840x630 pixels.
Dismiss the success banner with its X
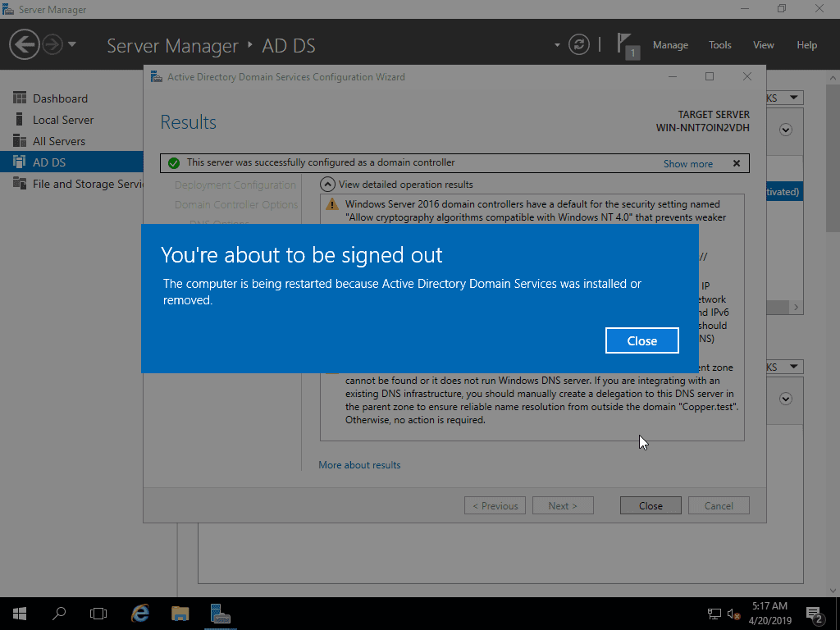[x=737, y=163]
